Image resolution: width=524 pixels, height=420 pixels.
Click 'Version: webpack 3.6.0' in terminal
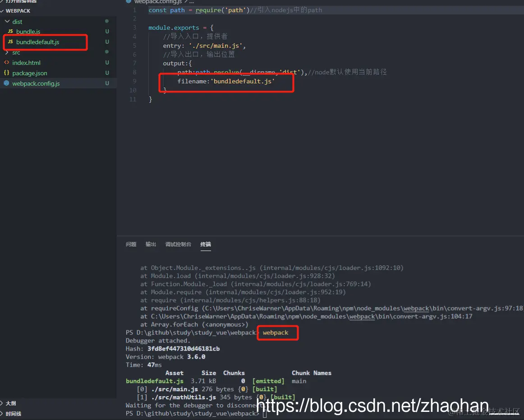coord(165,357)
